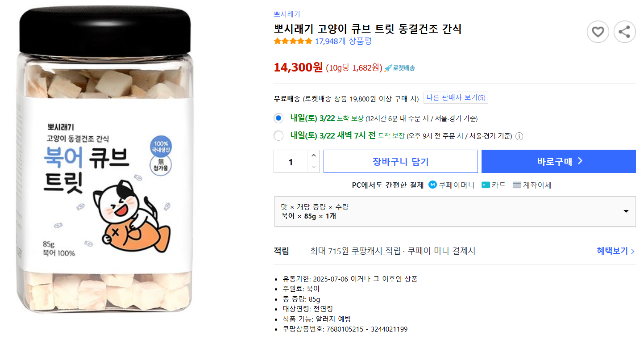
Task: Click the five-star rating icons
Action: (x=293, y=41)
